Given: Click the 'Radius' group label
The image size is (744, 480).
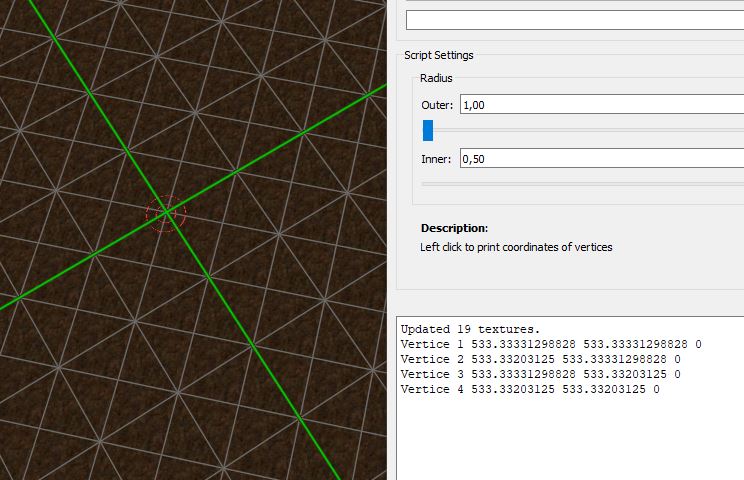Looking at the screenshot, I should (436, 78).
